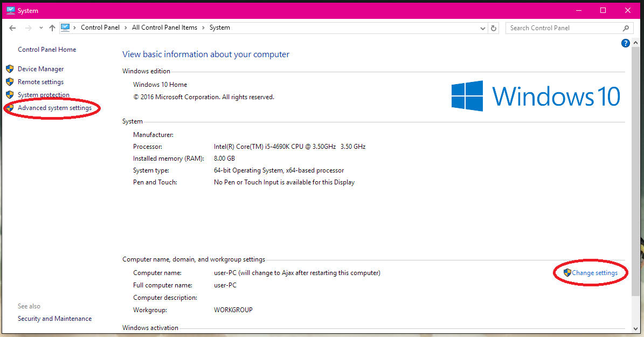Open Advanced system settings link
Image resolution: width=644 pixels, height=337 pixels.
tap(54, 108)
